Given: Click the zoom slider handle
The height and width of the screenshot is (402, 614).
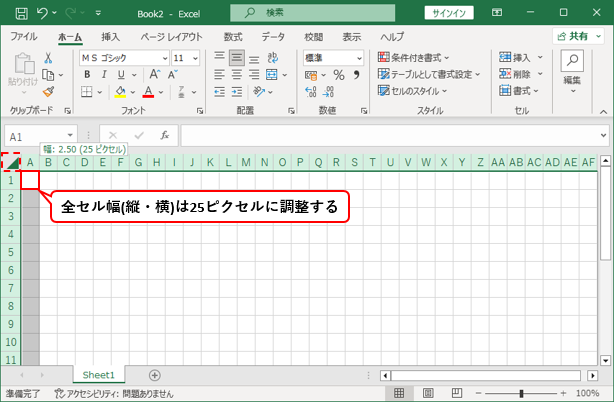Looking at the screenshot, I should tap(521, 393).
